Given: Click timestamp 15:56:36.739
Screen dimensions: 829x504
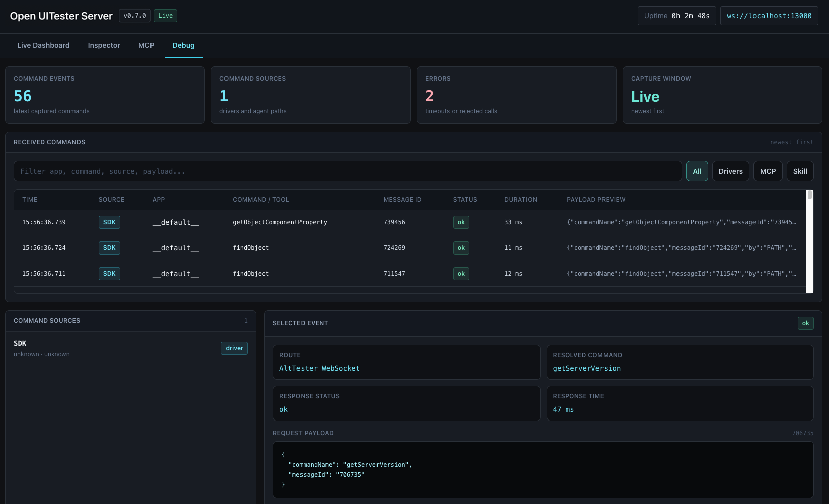Looking at the screenshot, I should tap(44, 222).
